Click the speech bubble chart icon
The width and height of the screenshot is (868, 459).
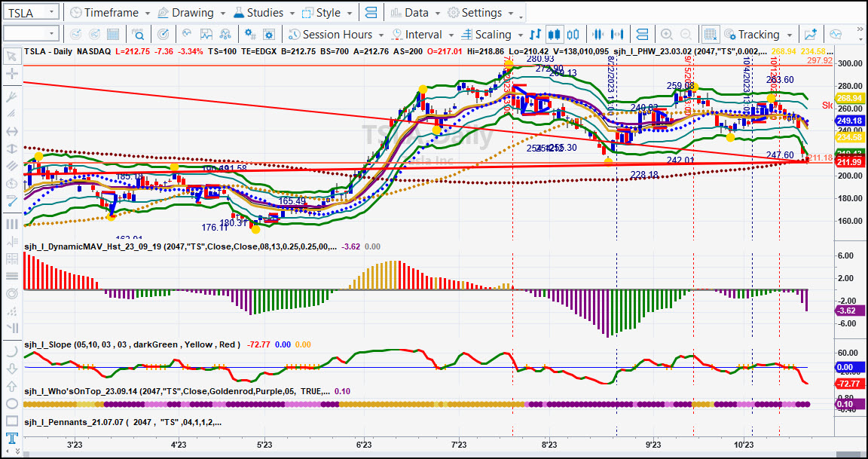pos(836,35)
